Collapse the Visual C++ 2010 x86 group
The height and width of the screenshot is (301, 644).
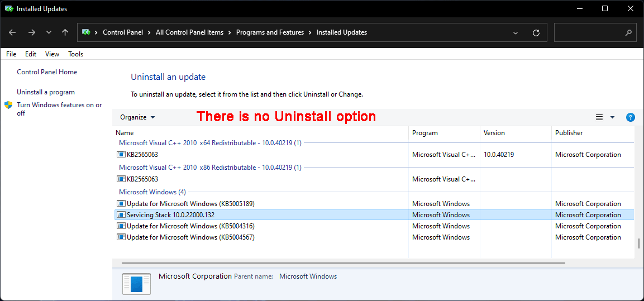tap(210, 168)
